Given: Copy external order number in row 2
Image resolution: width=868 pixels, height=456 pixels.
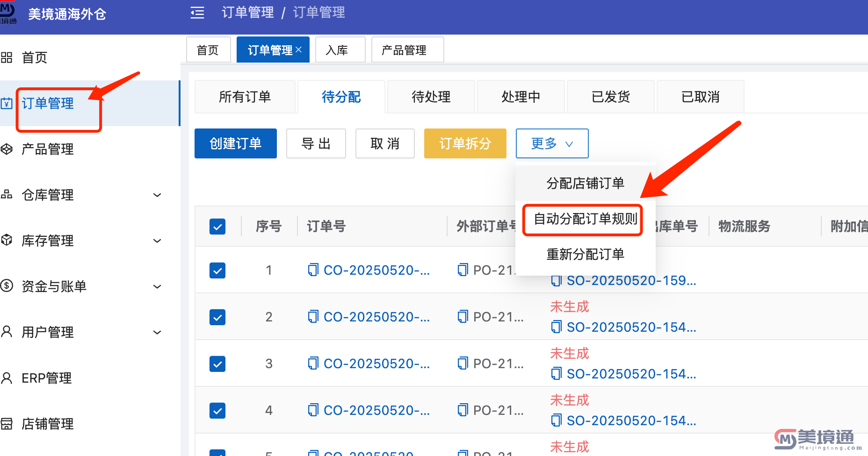Looking at the screenshot, I should [x=463, y=316].
